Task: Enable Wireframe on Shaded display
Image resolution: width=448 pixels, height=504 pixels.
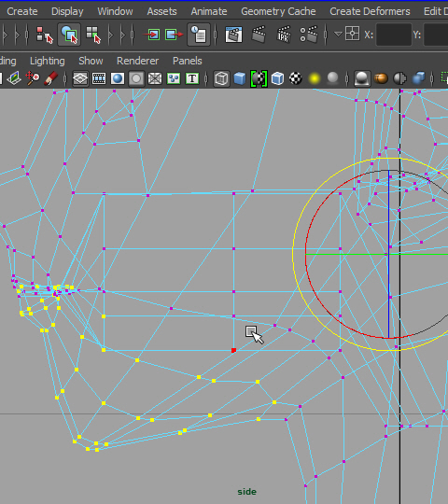Action: pyautogui.click(x=277, y=78)
